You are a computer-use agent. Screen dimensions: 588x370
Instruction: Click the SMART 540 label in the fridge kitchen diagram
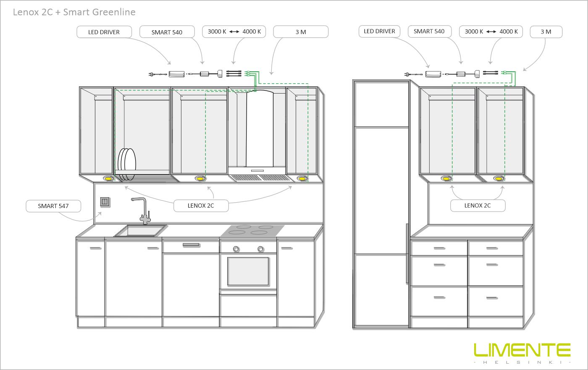(429, 31)
